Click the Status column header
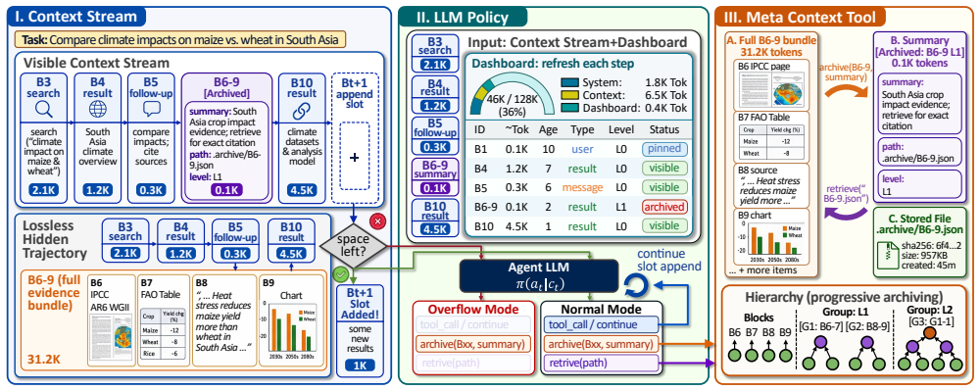The width and height of the screenshot is (980, 391). (664, 129)
